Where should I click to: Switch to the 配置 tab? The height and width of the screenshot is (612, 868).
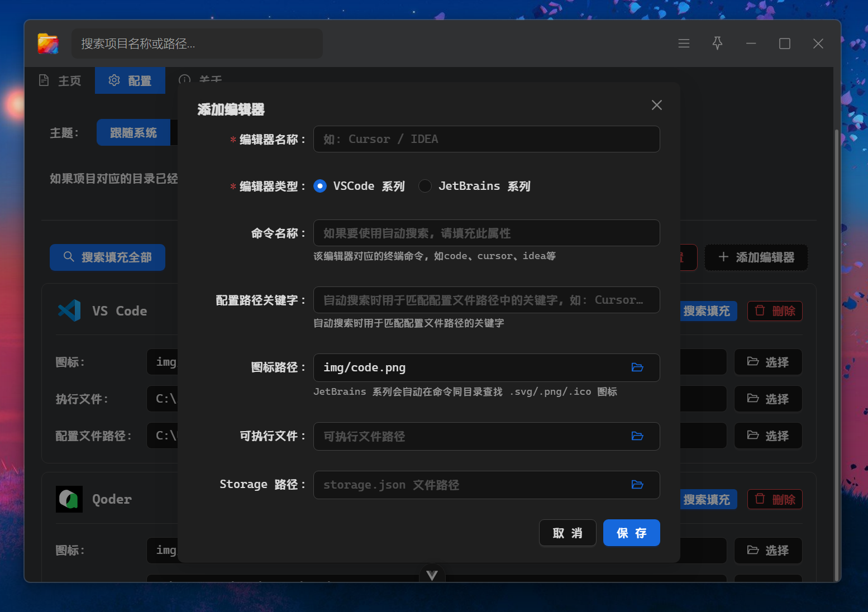[x=130, y=80]
